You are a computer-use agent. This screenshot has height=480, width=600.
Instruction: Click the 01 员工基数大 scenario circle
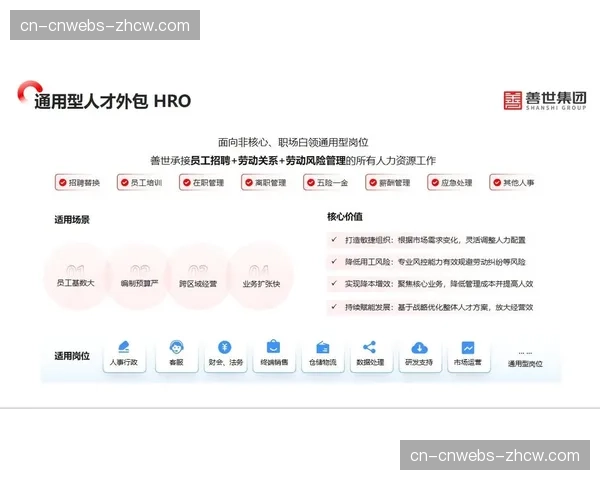(75, 276)
